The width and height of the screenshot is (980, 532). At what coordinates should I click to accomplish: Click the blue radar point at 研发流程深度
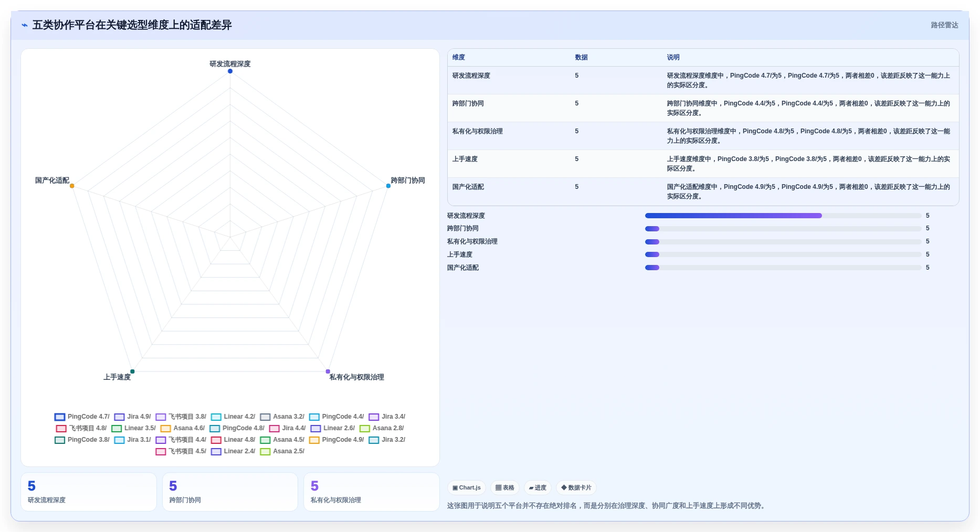point(230,71)
